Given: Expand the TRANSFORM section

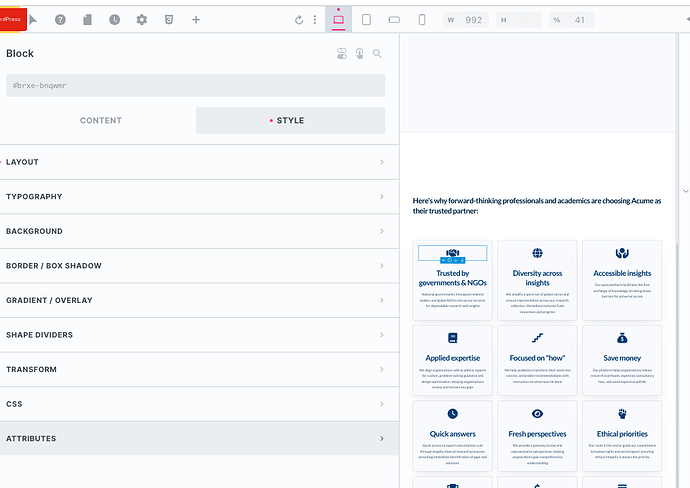Looking at the screenshot, I should 199,370.
